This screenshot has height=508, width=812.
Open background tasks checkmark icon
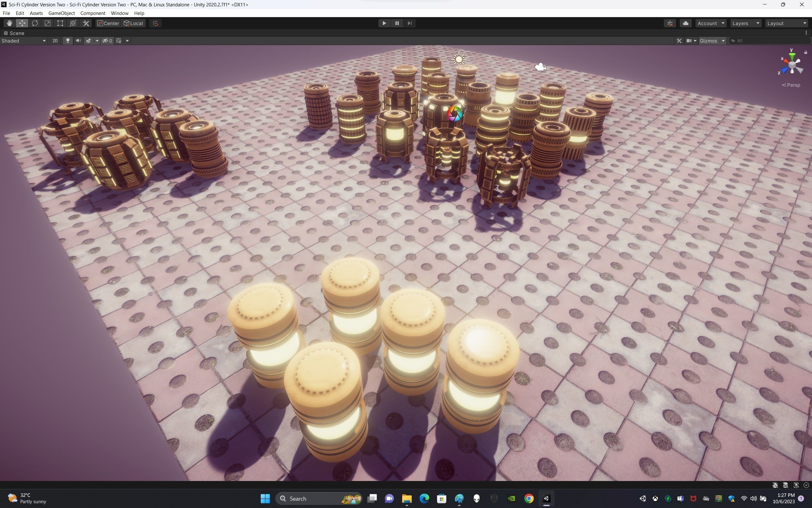click(x=806, y=485)
